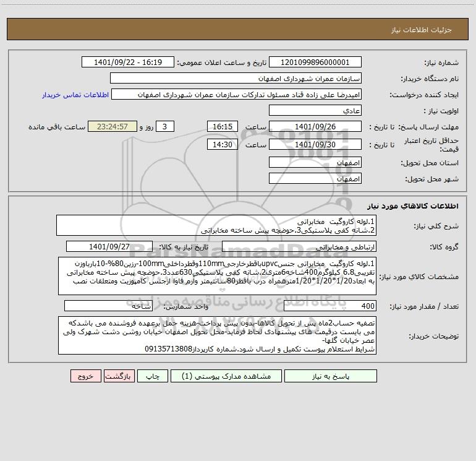Click the delivery city field 'اصفهان'
The height and width of the screenshot is (461, 476).
tap(315, 178)
